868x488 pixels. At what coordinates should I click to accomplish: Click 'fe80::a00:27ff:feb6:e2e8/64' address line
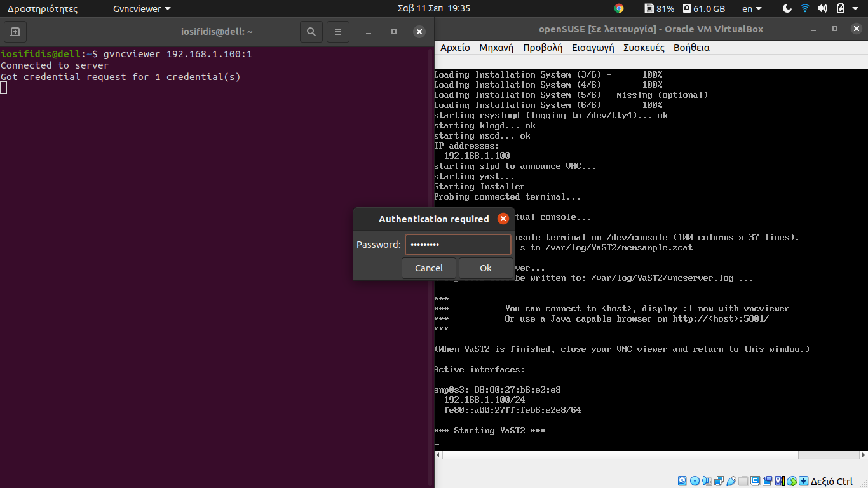(x=513, y=410)
